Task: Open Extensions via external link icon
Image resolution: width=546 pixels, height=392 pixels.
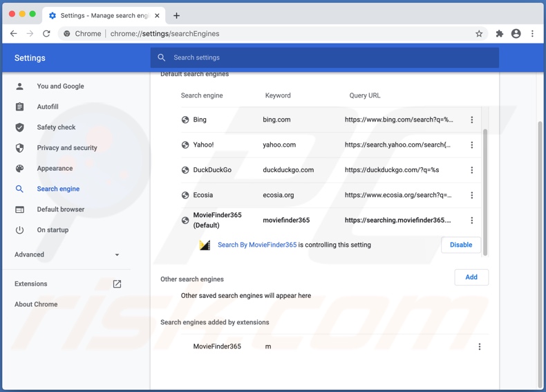Action: pos(117,284)
